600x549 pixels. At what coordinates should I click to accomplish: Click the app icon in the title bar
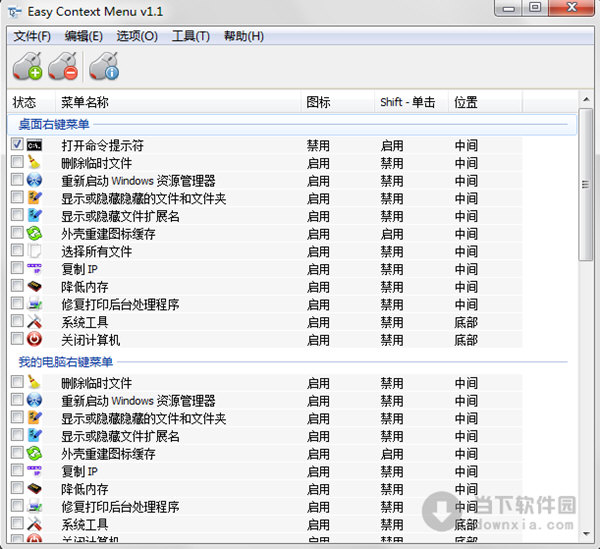click(15, 12)
